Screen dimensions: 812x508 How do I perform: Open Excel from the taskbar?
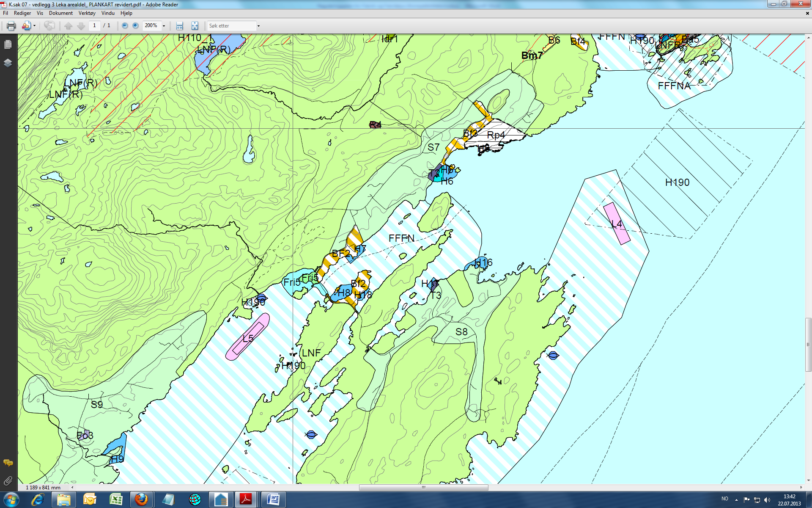pyautogui.click(x=116, y=500)
